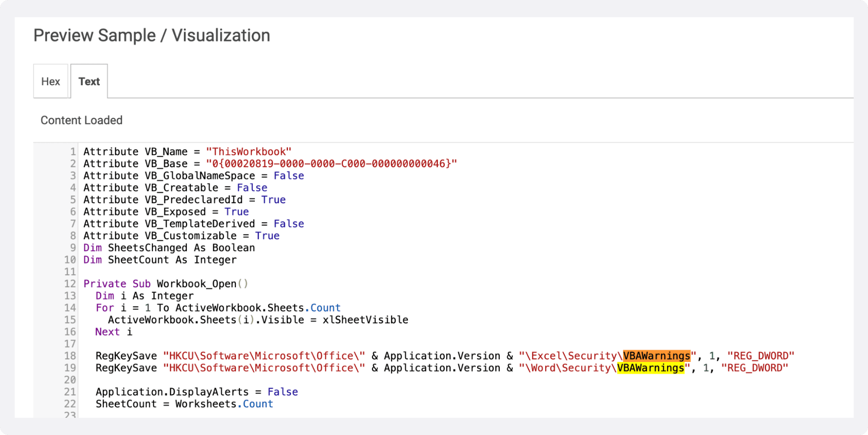The width and height of the screenshot is (868, 435).
Task: Click the orange highlighted VBAWarnings match
Action: [656, 356]
